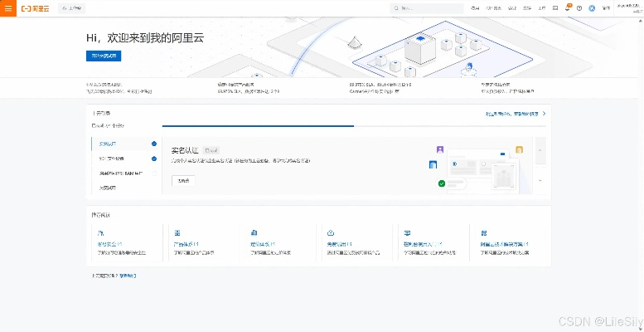The width and height of the screenshot is (644, 332).
Task: Click the help question mark icon
Action: point(579,8)
